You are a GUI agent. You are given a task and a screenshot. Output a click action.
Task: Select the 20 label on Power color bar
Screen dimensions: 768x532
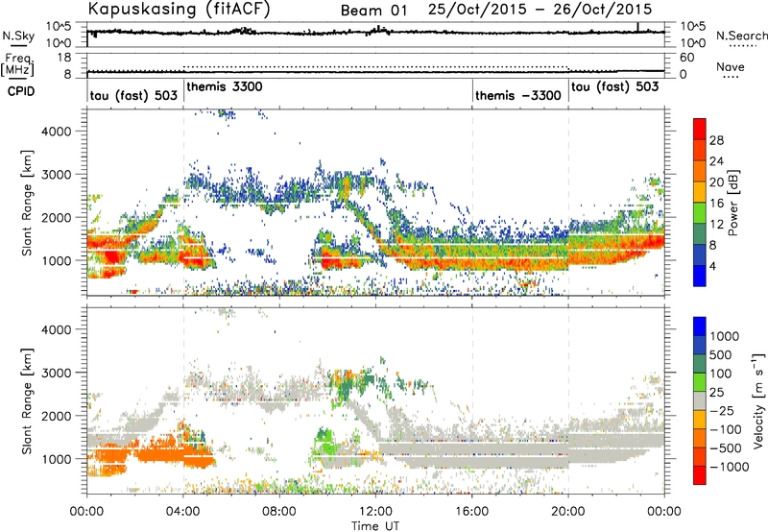[x=716, y=182]
